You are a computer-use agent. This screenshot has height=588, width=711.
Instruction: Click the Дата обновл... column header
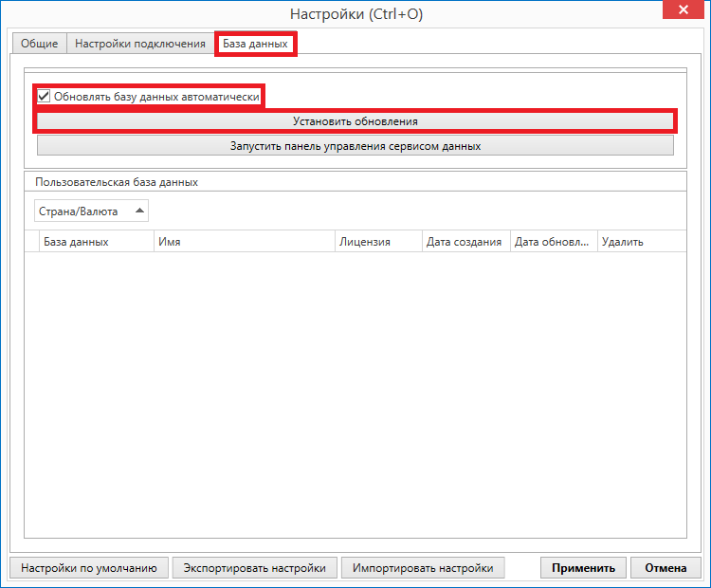[x=554, y=242]
